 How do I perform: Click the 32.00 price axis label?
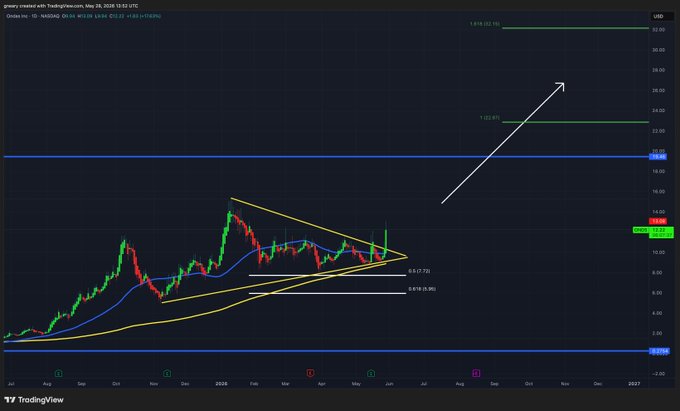(659, 29)
